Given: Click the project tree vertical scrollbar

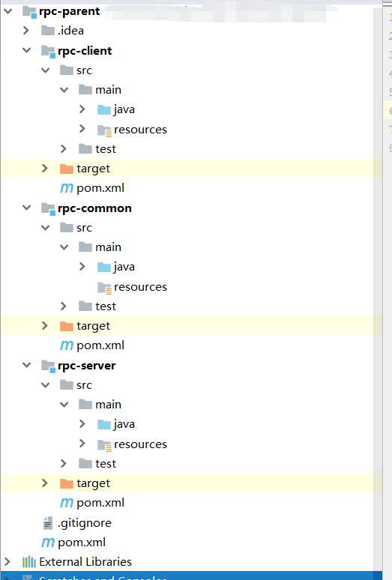Looking at the screenshot, I should (378, 289).
